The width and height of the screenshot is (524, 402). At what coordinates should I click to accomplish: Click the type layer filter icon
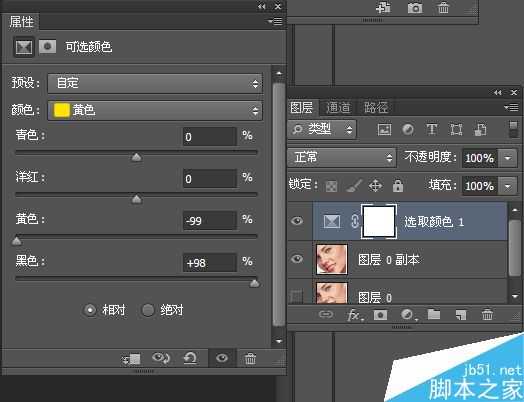[432, 129]
